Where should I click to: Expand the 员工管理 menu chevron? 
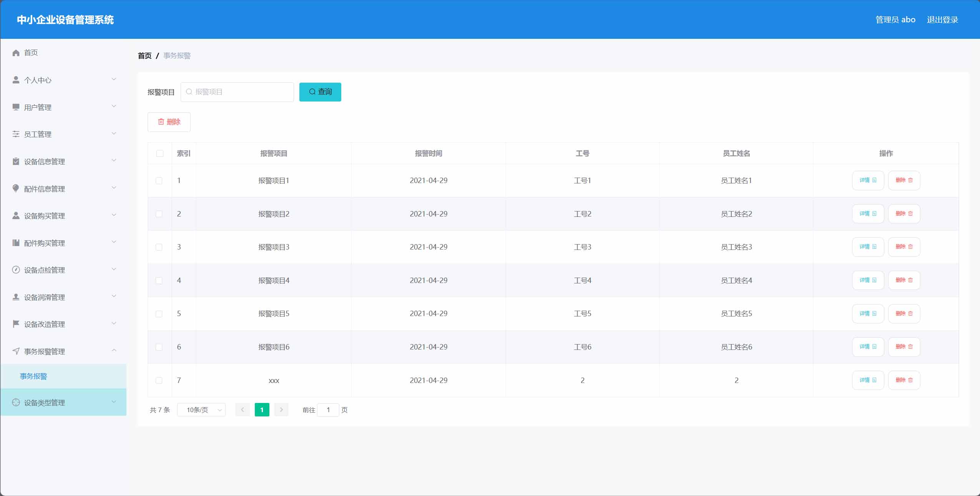coord(114,133)
